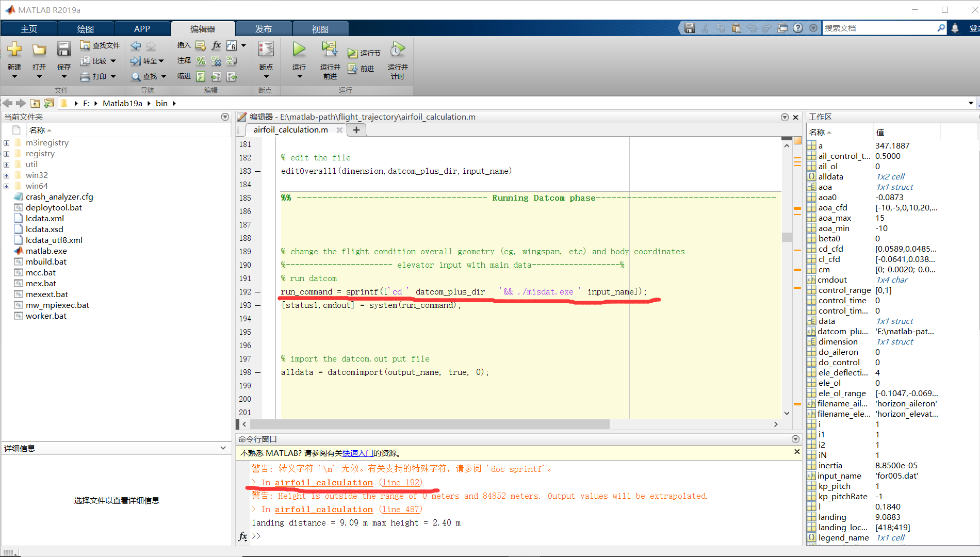Click the uncomment icon with blue X
The image size is (980, 557).
(216, 61)
